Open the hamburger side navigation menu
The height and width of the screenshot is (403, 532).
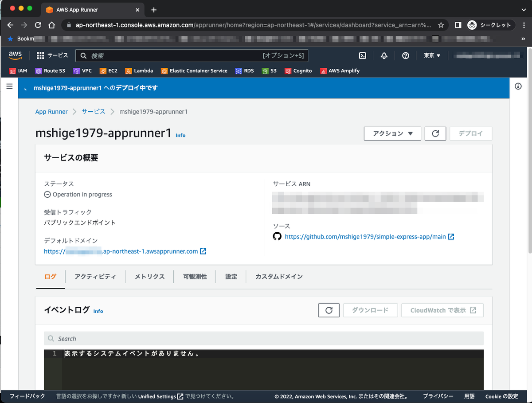click(9, 86)
